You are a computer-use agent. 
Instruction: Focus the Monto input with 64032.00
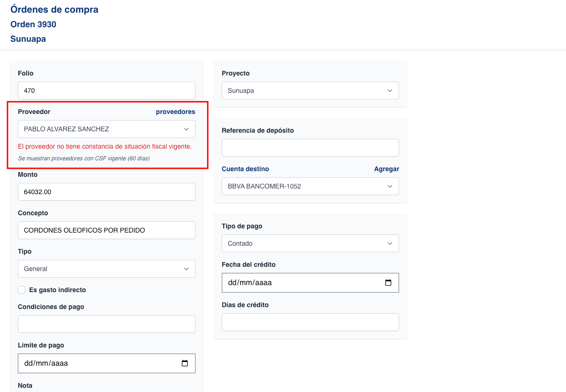click(106, 192)
